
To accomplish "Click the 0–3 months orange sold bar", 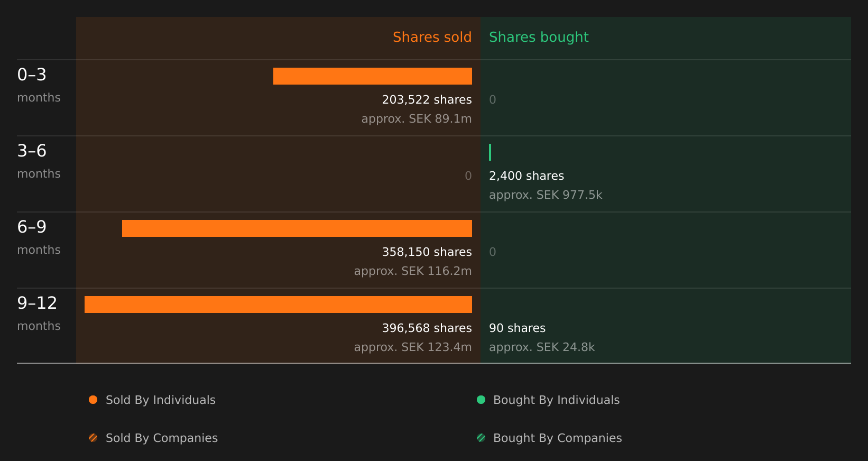I will pyautogui.click(x=373, y=76).
